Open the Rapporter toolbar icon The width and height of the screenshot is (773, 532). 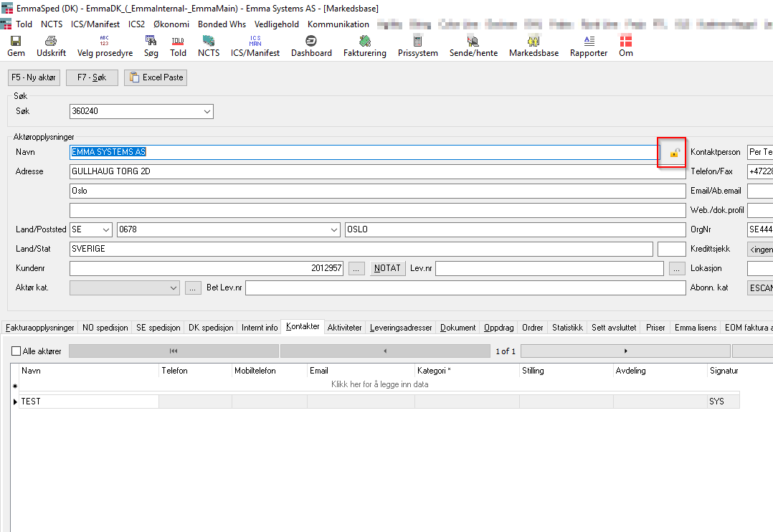click(x=589, y=41)
